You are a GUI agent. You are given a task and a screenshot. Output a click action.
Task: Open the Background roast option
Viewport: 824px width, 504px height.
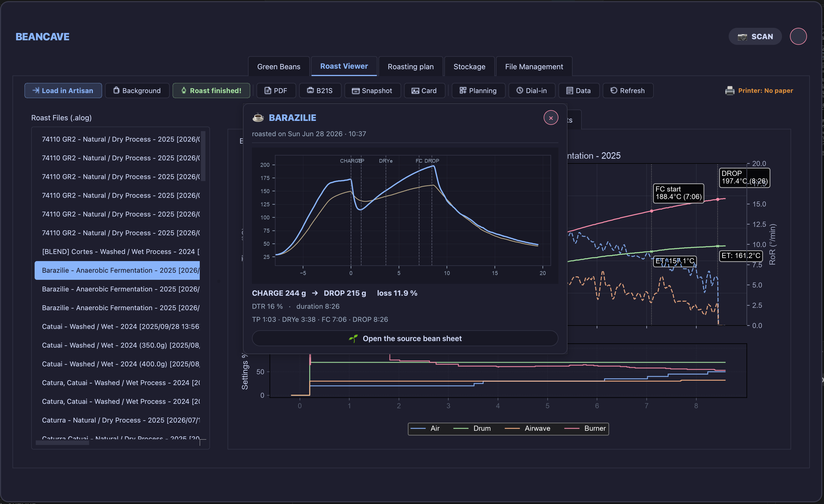tap(137, 91)
